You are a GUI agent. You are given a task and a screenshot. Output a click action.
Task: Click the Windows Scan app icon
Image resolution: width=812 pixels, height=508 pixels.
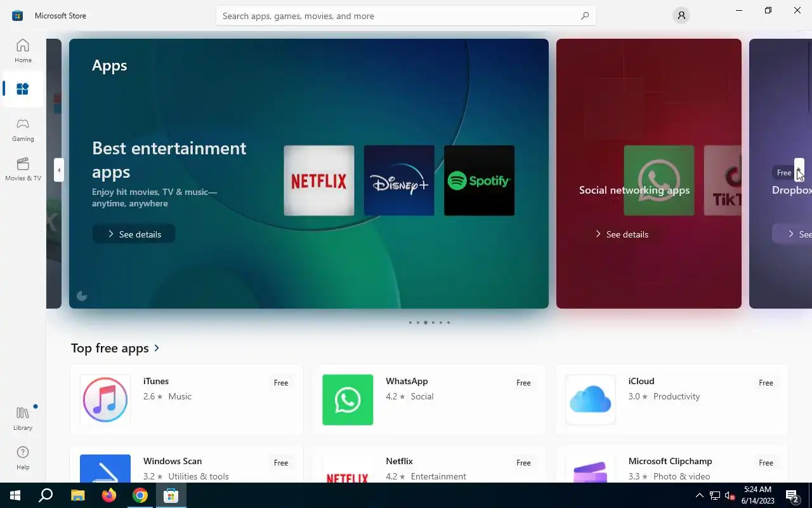click(x=105, y=469)
